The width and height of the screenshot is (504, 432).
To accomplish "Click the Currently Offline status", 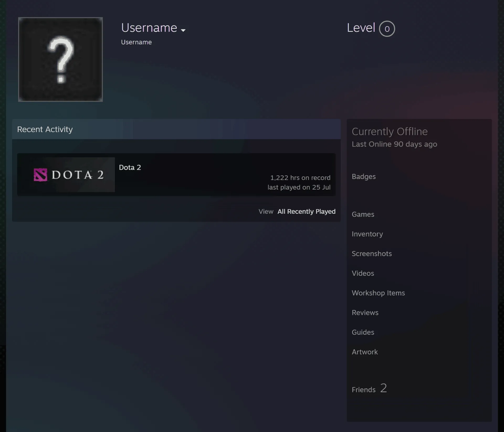I will coord(390,131).
